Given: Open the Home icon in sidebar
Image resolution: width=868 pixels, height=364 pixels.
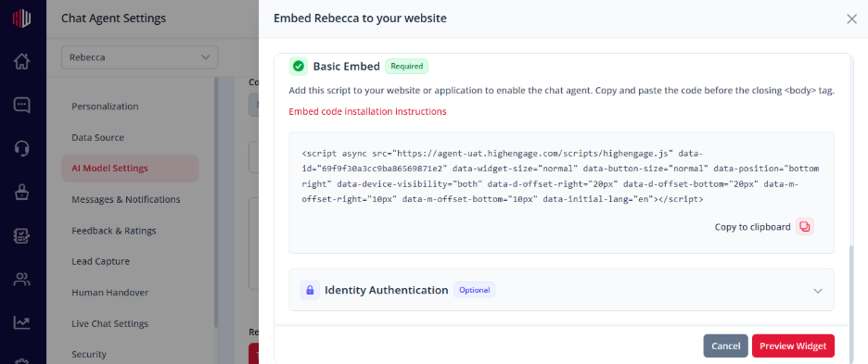Looking at the screenshot, I should (22, 61).
